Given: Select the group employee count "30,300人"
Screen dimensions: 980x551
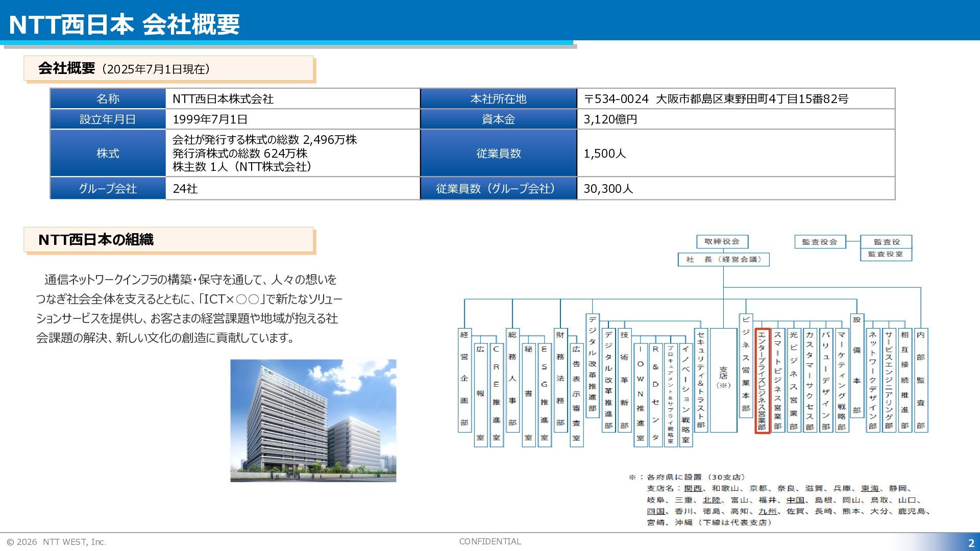Looking at the screenshot, I should click(x=608, y=189).
